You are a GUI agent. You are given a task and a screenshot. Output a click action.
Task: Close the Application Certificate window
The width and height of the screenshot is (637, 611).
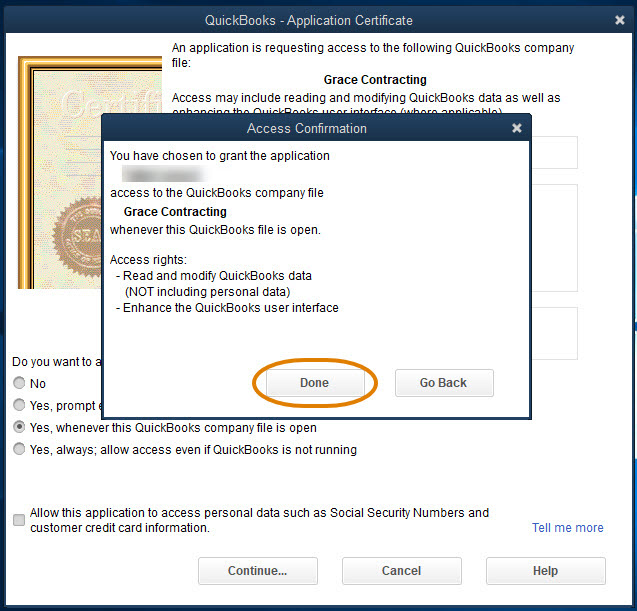click(619, 20)
